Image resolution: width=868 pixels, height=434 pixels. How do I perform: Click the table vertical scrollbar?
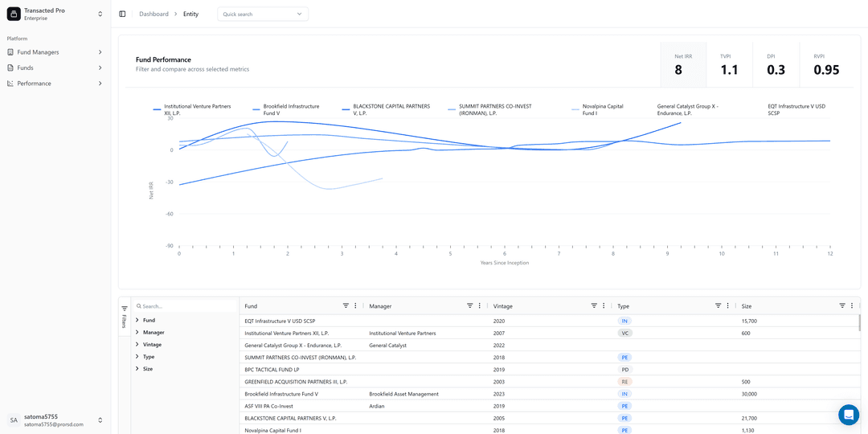coord(859,323)
